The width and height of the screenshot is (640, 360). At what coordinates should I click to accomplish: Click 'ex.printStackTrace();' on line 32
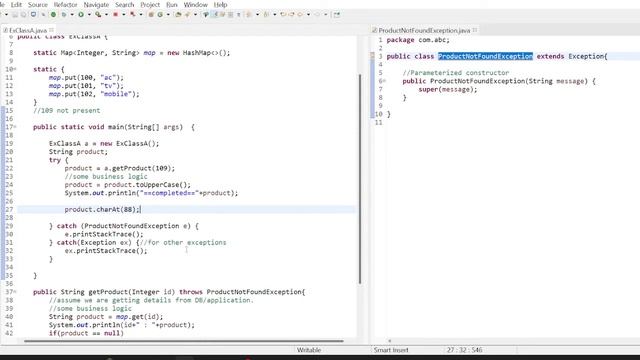coord(106,251)
